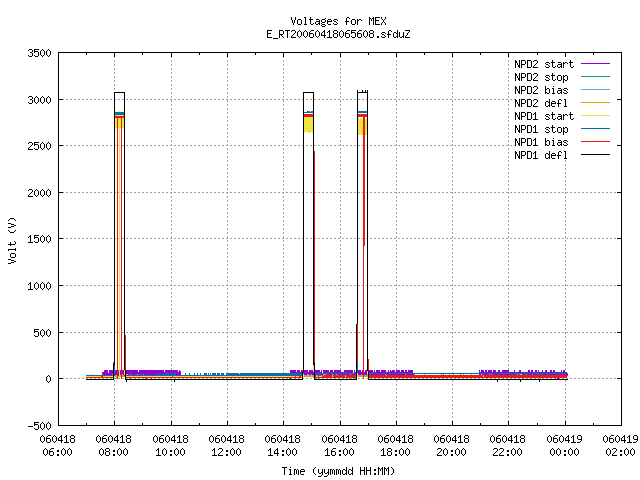Screen dimensions: 640x480
Task: Pick the green NPD2 stop legend line sample
Action: (596, 76)
